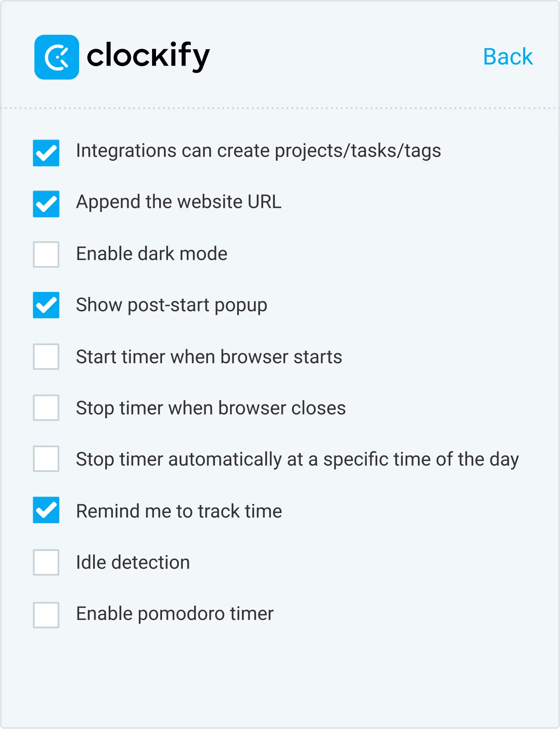Enable idle detection
This screenshot has height=729, width=560.
click(x=46, y=563)
